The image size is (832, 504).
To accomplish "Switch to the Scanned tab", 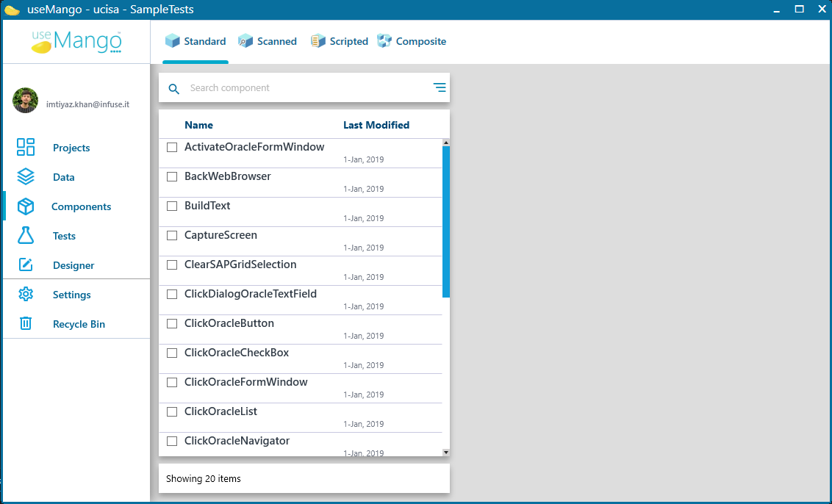I will coord(268,41).
